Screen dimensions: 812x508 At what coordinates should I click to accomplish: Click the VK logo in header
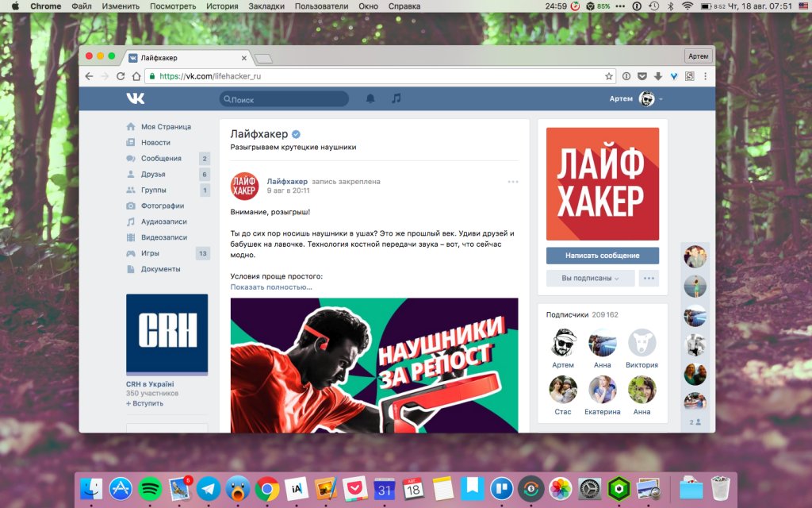136,98
